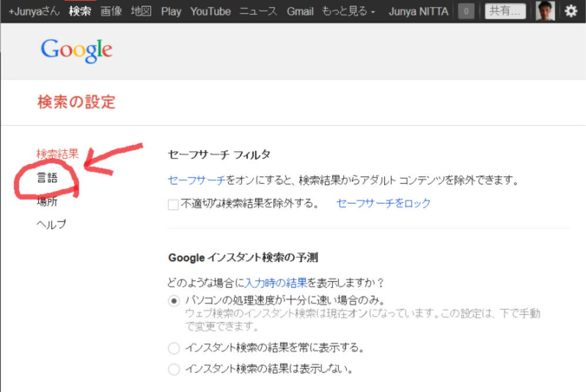Open Gmail from the top navigation bar

(300, 11)
